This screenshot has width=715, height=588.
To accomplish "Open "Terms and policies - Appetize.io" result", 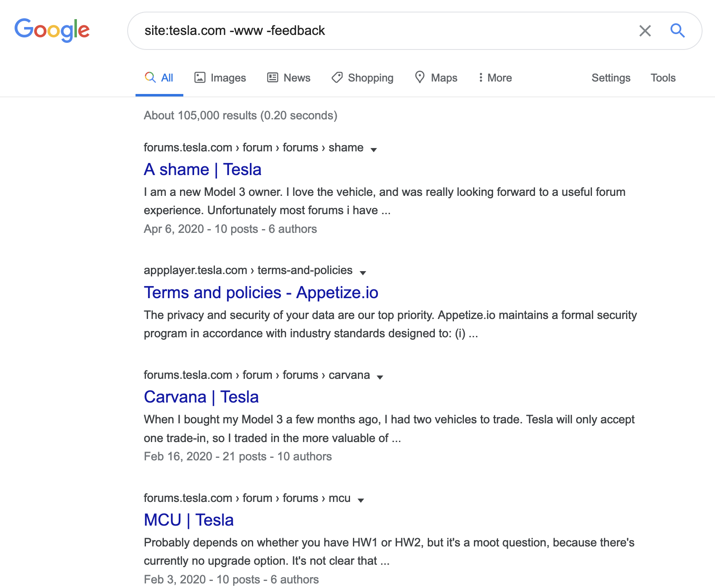I will click(261, 293).
